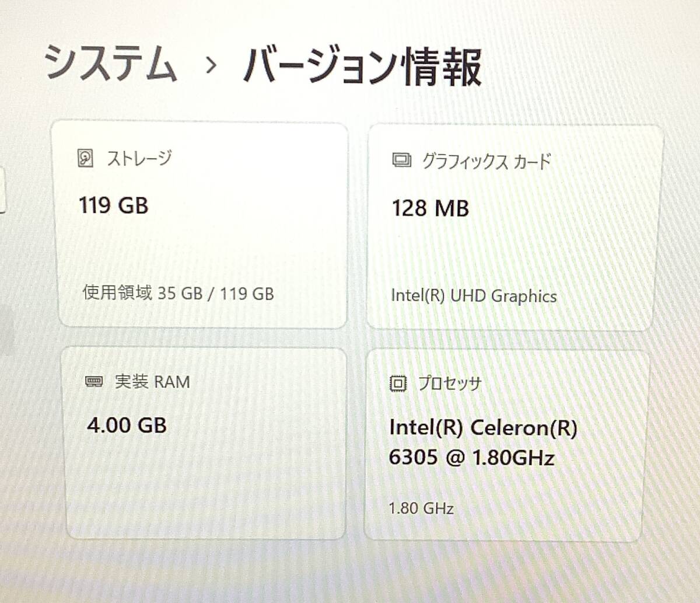700x603 pixels.
Task: Click the RAM memory chip icon
Action: pos(94,382)
